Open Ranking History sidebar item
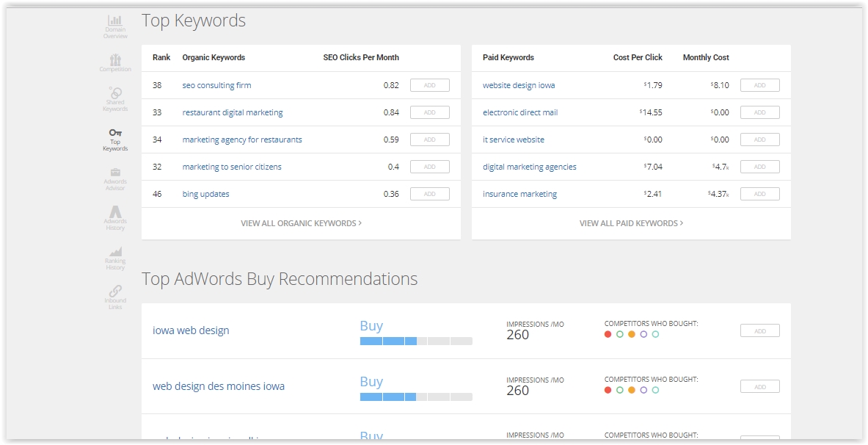 pos(115,258)
